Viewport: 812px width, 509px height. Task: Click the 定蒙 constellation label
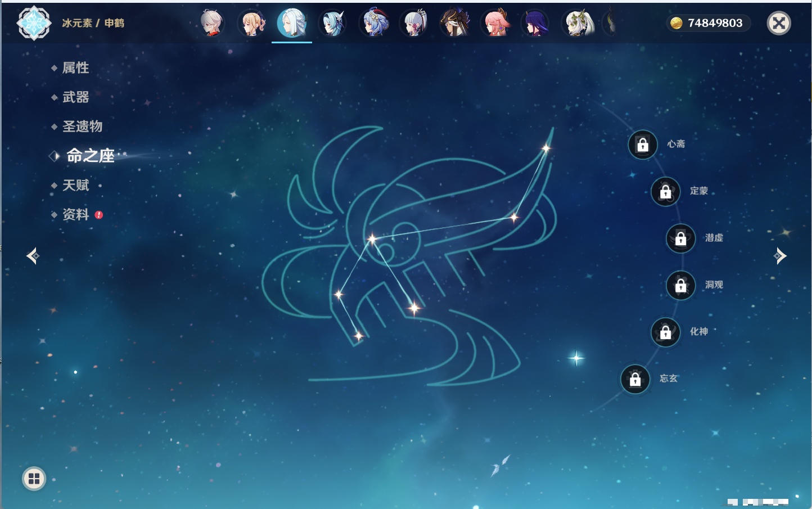699,191
